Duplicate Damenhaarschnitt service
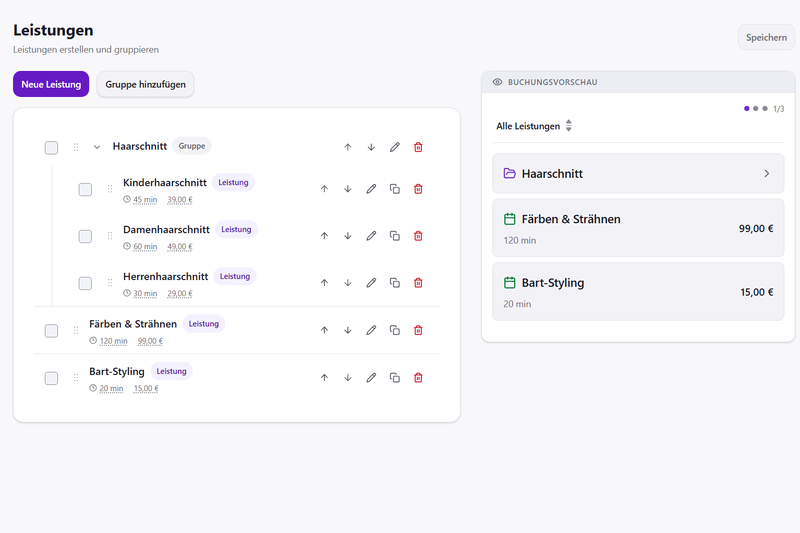This screenshot has width=800, height=533. [x=394, y=236]
